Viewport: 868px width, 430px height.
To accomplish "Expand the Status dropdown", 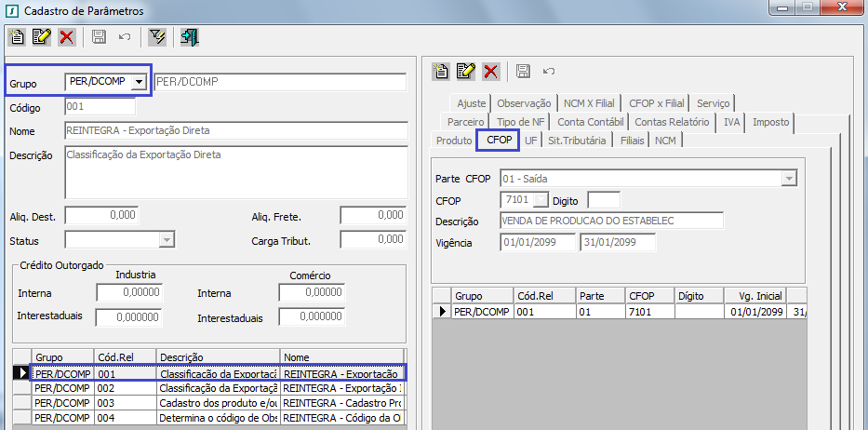I will (167, 239).
